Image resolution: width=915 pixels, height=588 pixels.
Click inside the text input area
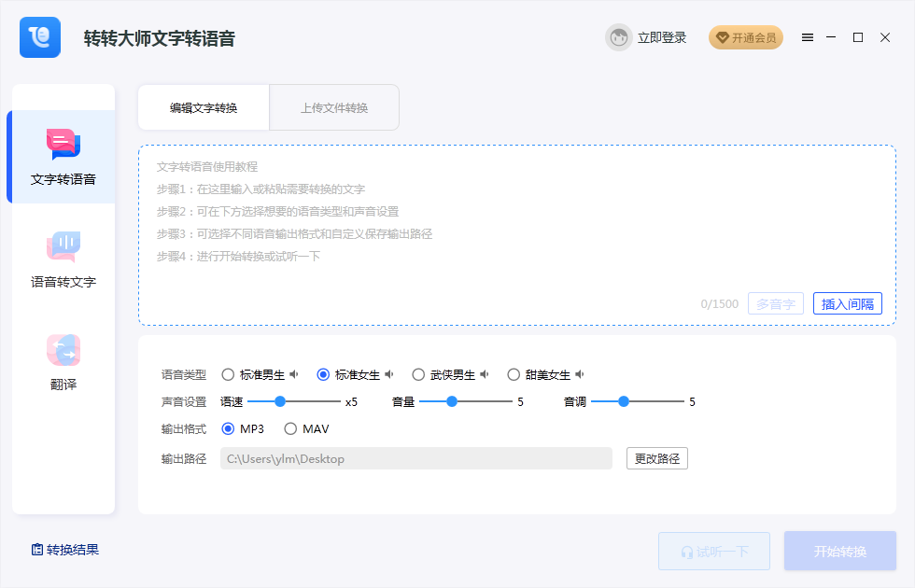point(518,224)
